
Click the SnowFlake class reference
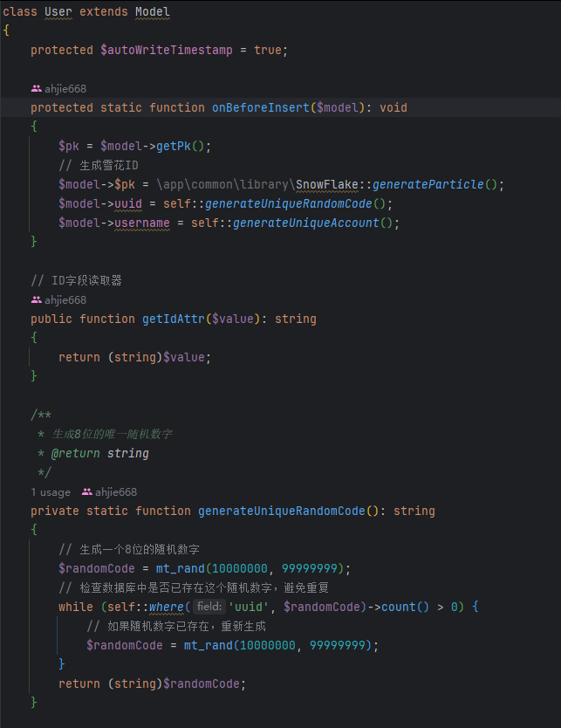[x=326, y=184]
